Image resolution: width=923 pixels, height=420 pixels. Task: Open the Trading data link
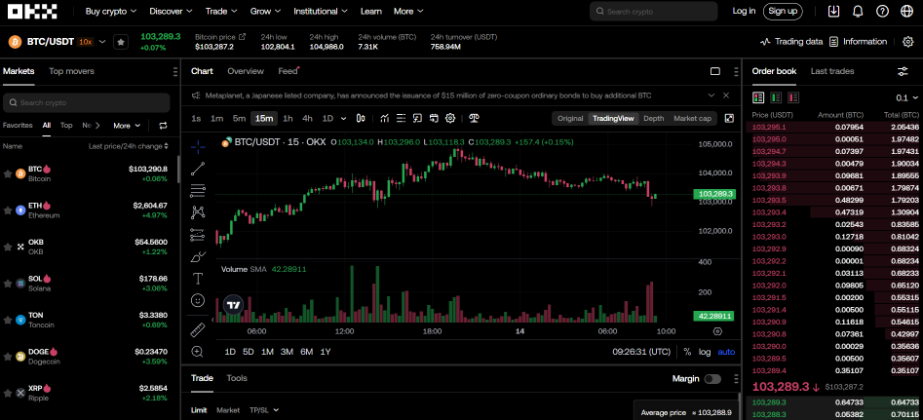[x=791, y=42]
